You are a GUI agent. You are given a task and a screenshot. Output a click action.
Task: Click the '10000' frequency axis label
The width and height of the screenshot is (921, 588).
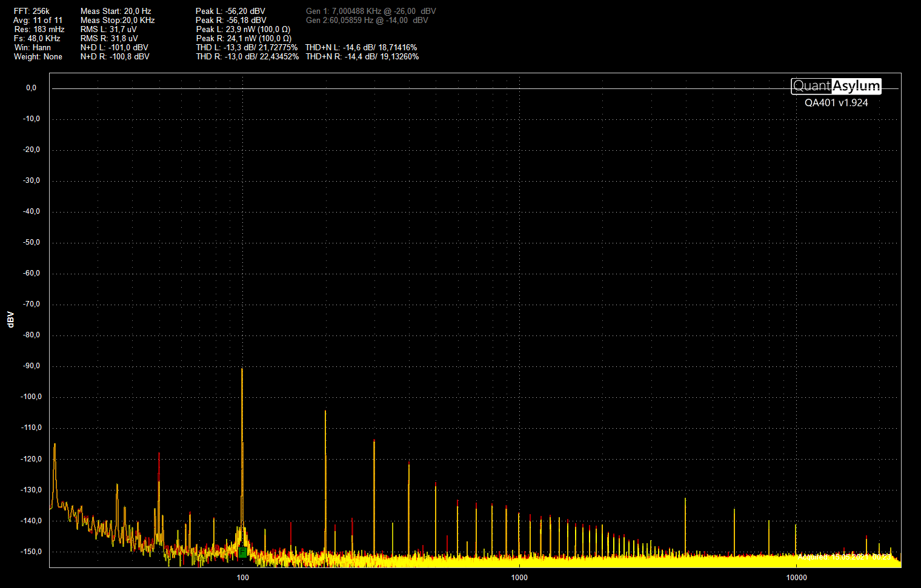796,577
